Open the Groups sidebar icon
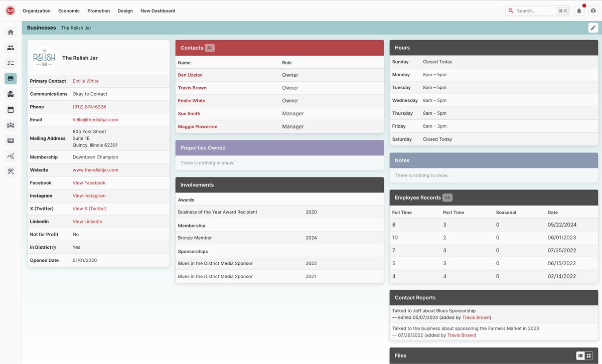The image size is (602, 364). coord(11,125)
